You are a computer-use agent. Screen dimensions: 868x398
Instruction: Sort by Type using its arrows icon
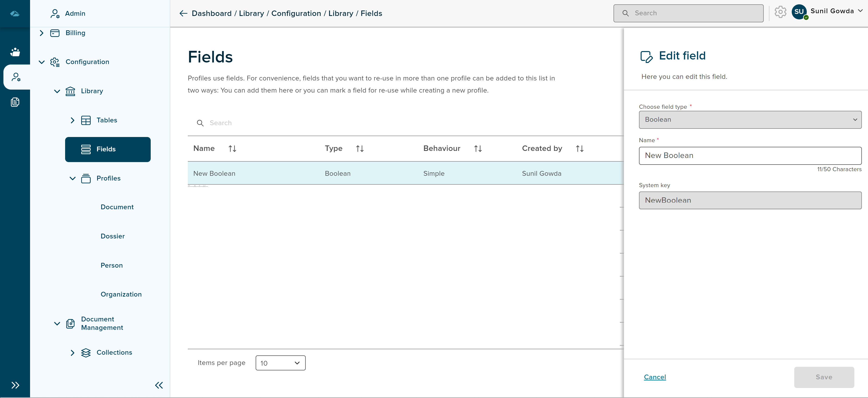[359, 149]
